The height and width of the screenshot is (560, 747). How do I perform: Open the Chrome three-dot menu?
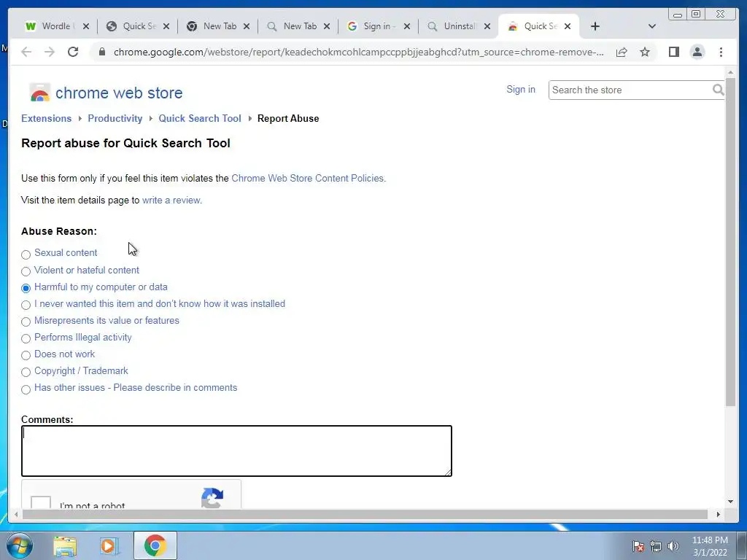[721, 52]
